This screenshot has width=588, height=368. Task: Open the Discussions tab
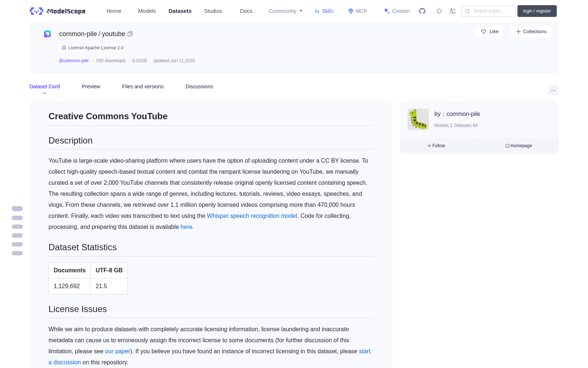(x=199, y=86)
